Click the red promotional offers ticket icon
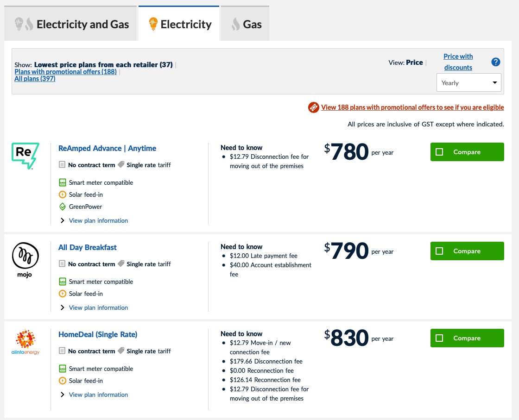The width and height of the screenshot is (519, 420). tap(314, 107)
